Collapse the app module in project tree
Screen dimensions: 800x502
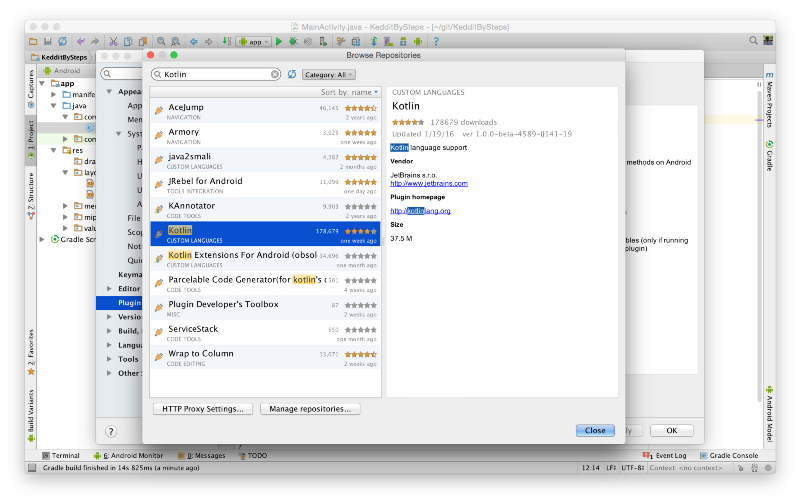43,83
